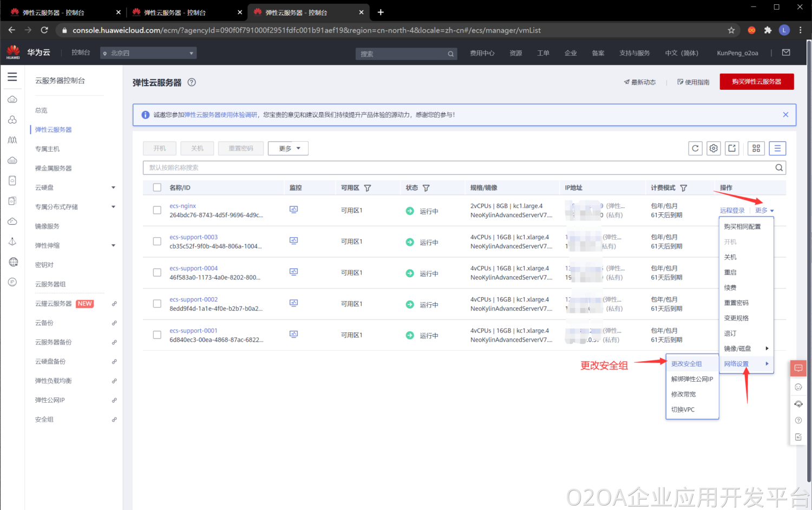Open 中文 (简体) language selector

point(682,53)
